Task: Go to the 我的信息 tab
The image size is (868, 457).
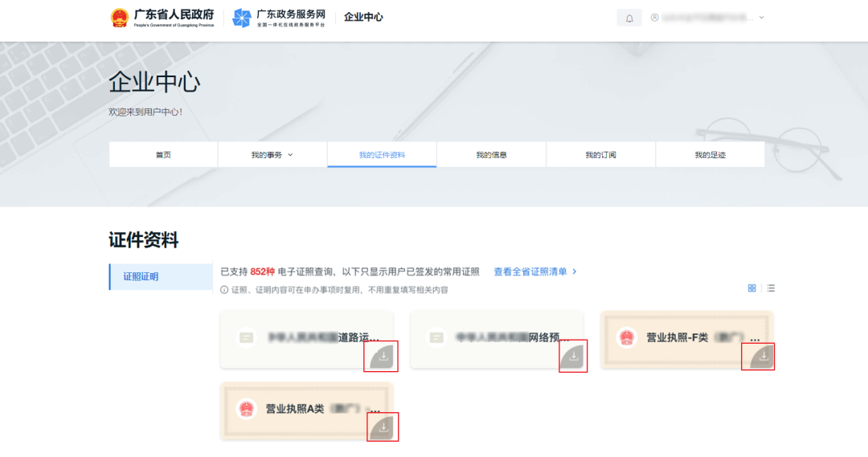Action: pos(491,155)
